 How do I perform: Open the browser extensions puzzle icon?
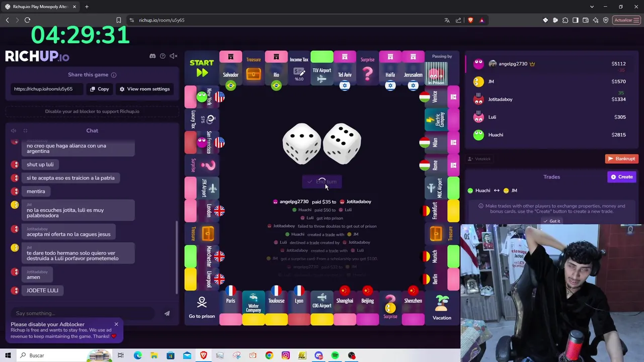566,20
